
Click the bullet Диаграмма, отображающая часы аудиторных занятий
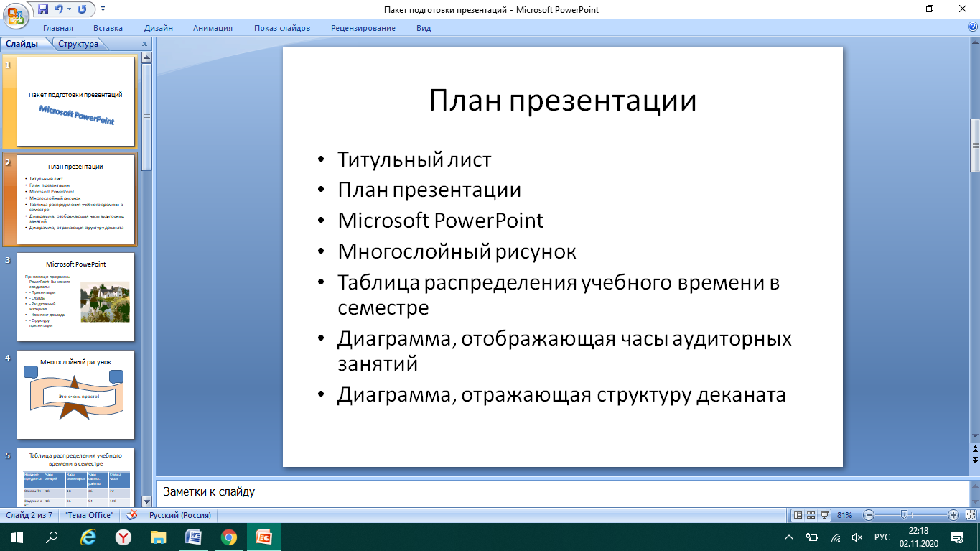coord(565,351)
